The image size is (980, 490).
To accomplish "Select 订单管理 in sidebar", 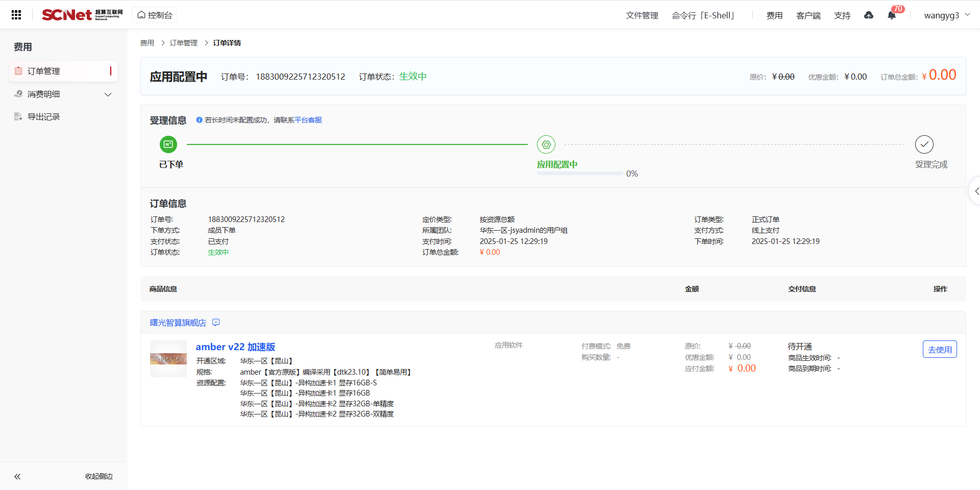I will (x=63, y=71).
